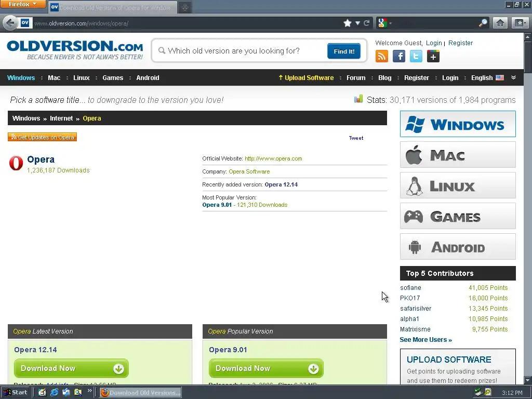Screen dimensions: 532x399
Task: Select the Linux navigation menu item
Action: (82, 78)
